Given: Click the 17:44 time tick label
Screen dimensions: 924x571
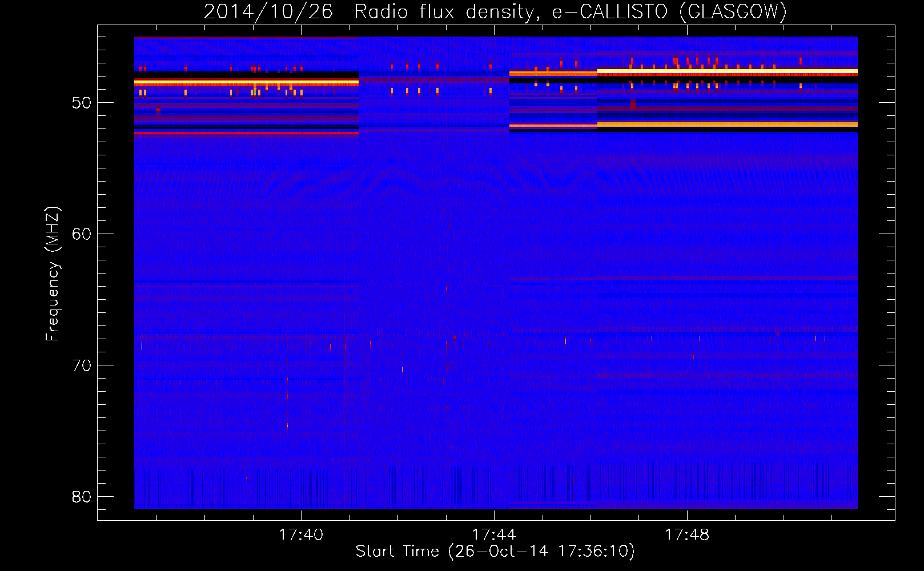Looking at the screenshot, I should pos(493,534).
